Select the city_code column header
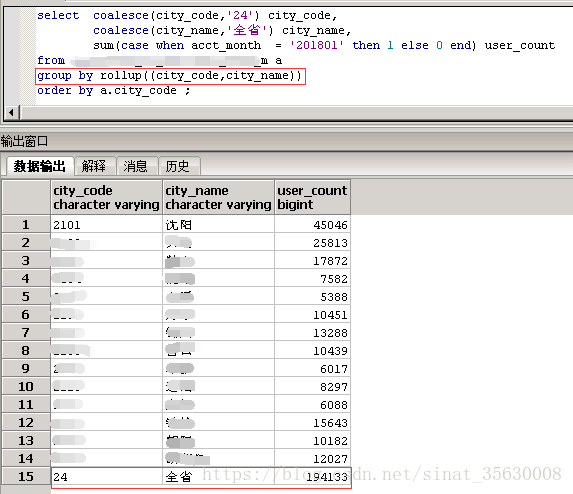 (106, 197)
